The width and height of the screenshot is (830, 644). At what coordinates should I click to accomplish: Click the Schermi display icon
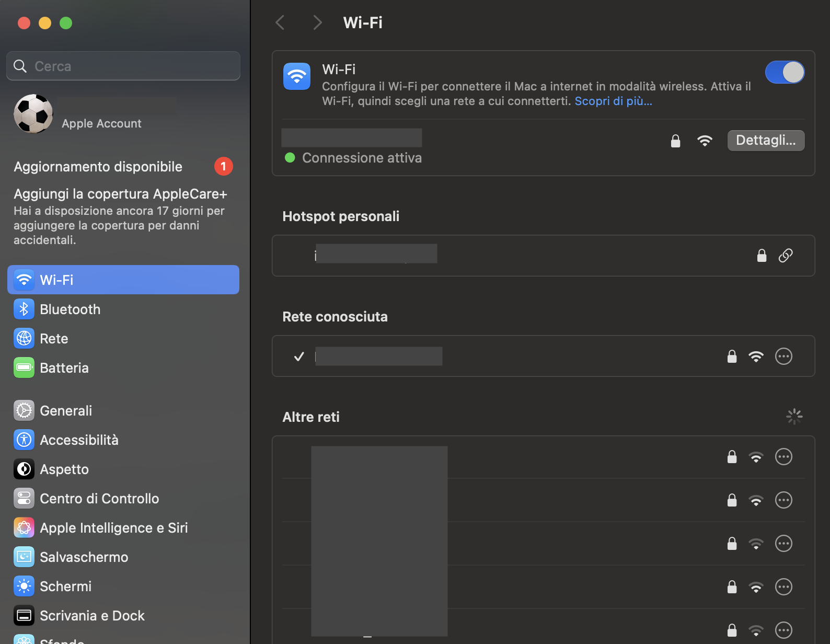24,586
